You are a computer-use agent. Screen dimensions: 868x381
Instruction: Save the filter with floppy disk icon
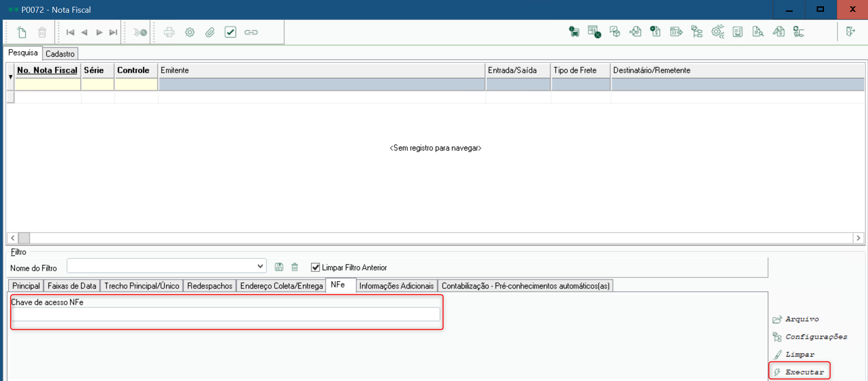[x=279, y=267]
